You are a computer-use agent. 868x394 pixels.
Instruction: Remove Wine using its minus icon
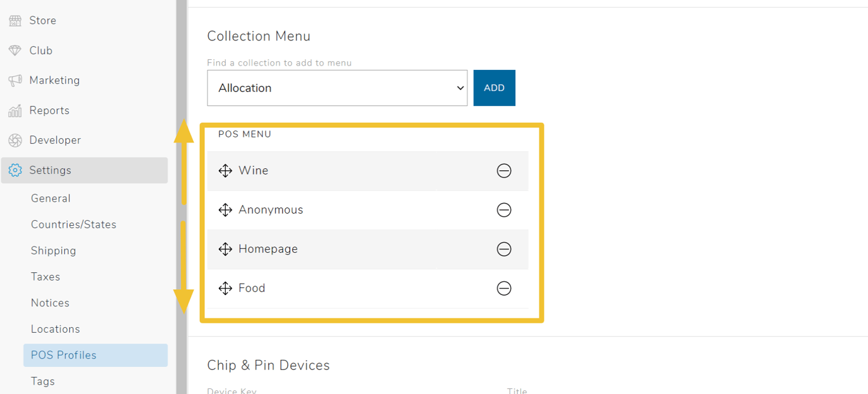tap(504, 170)
